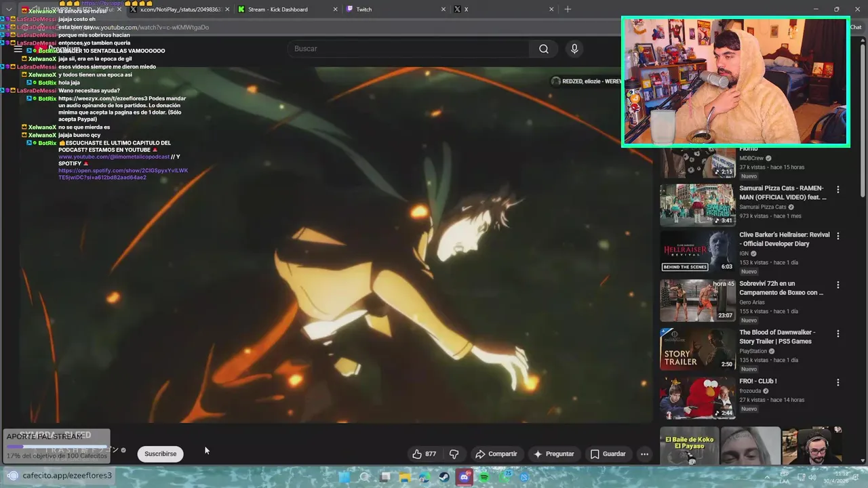Open Sobreviví 72h boxing camp thumbnail
Image resolution: width=868 pixels, height=488 pixels.
coord(697,300)
